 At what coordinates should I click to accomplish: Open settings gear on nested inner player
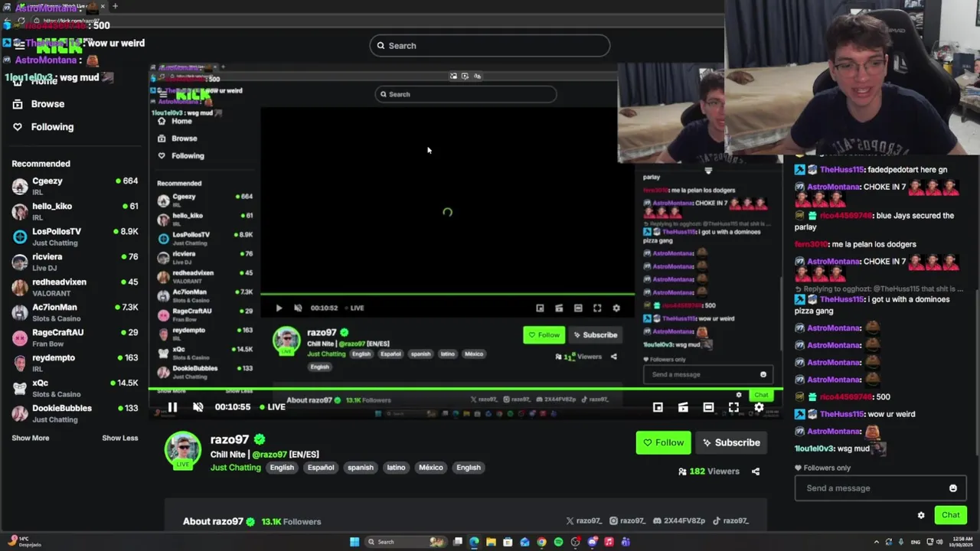click(x=616, y=308)
